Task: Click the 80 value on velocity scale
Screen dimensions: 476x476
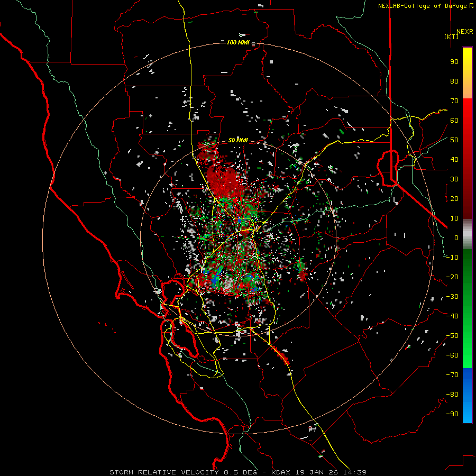Action: (454, 81)
